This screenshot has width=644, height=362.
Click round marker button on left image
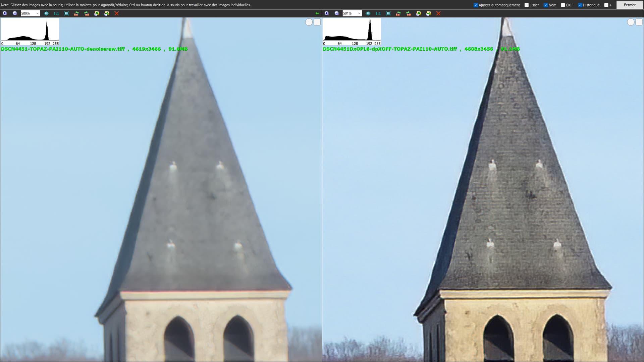(309, 22)
